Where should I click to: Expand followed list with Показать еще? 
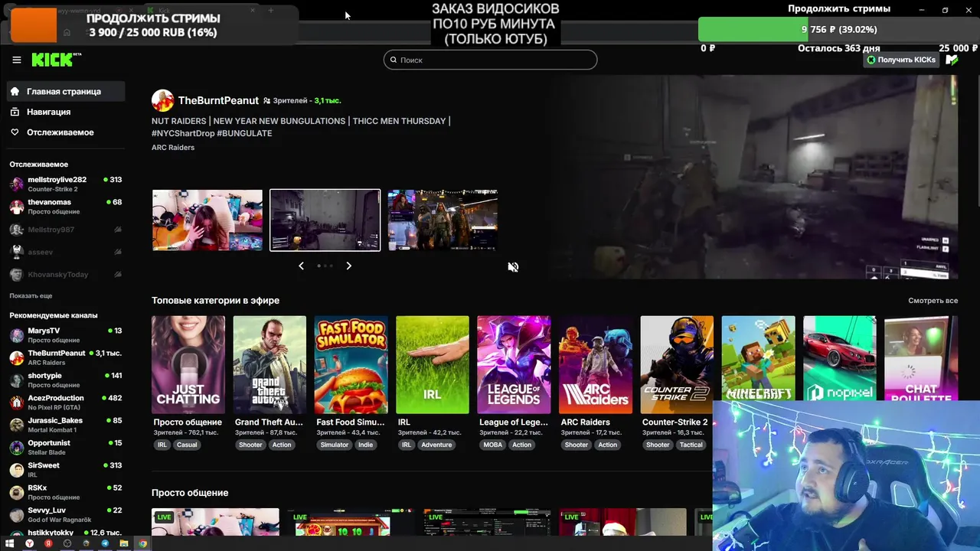point(31,295)
